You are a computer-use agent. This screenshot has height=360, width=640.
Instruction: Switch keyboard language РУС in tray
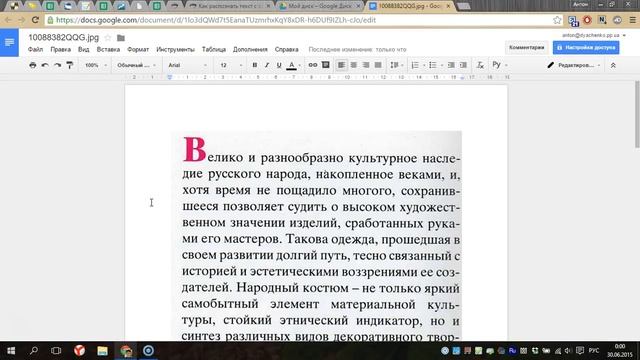594,351
